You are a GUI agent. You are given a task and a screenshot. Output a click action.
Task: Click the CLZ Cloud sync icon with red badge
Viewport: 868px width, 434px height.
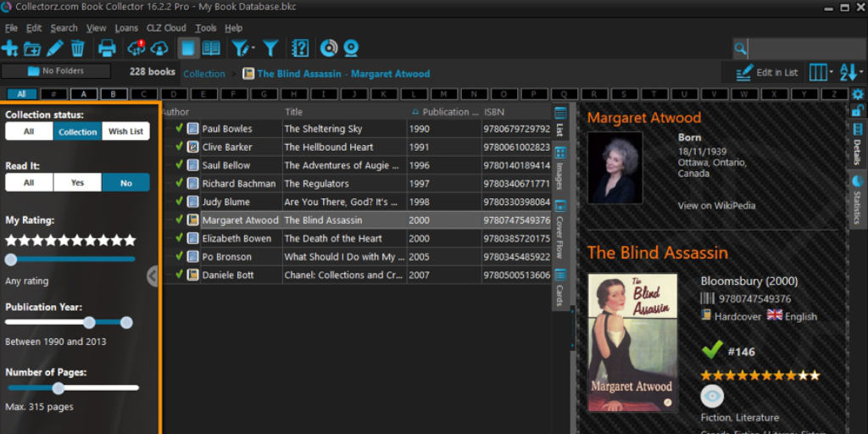(136, 48)
